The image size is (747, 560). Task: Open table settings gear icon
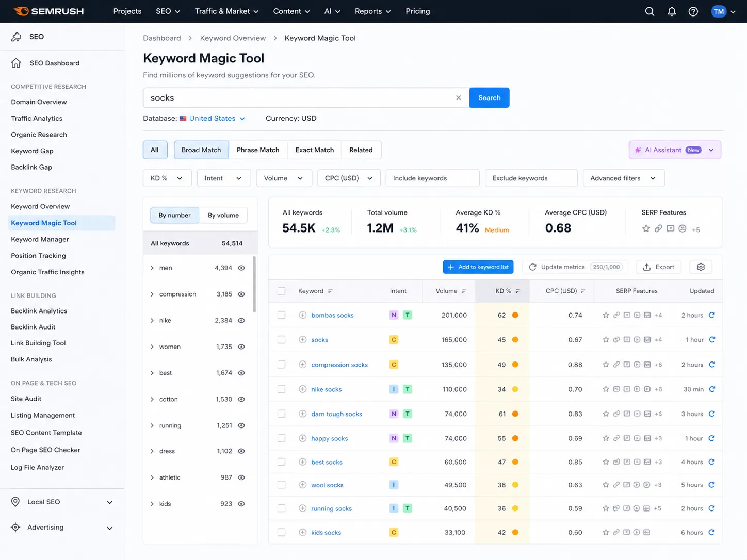click(701, 267)
